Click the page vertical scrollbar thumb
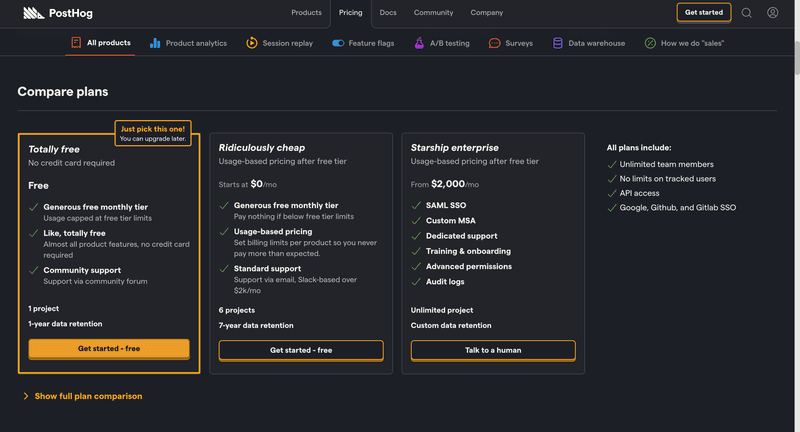The image size is (800, 432). click(796, 58)
